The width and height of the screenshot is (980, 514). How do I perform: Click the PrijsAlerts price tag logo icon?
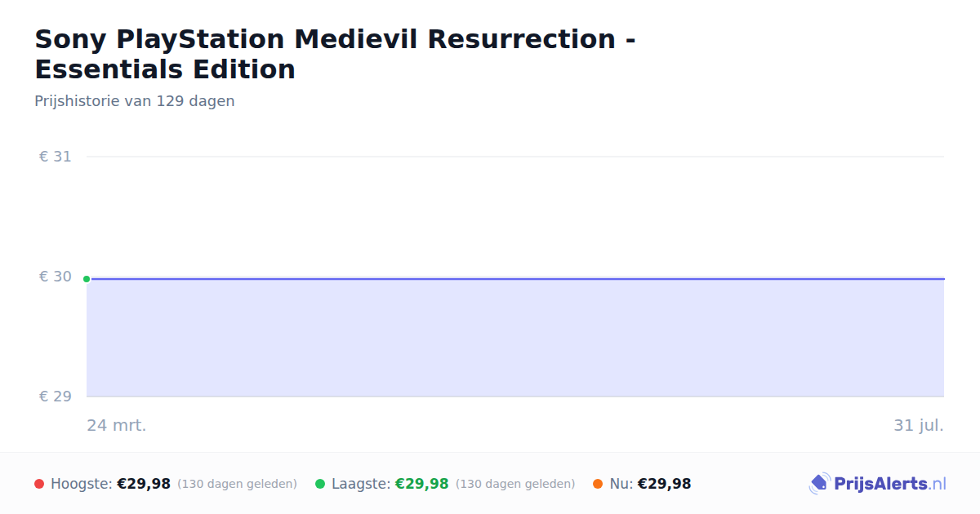click(819, 484)
